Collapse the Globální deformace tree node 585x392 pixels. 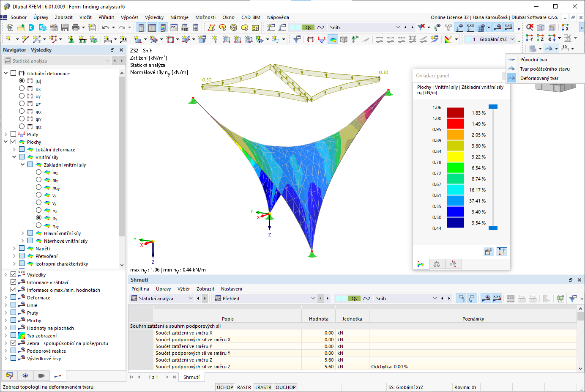pos(6,73)
